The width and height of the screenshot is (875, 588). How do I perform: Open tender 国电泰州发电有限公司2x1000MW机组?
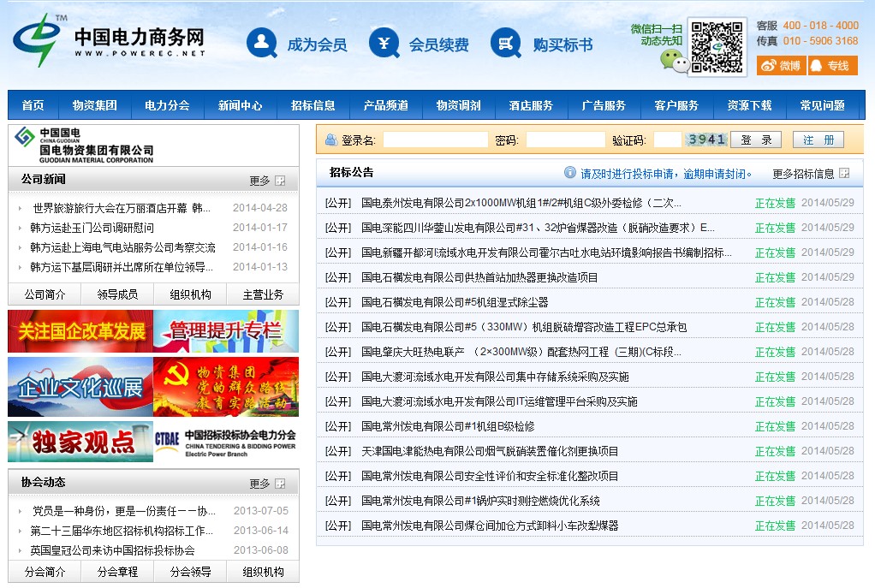521,203
